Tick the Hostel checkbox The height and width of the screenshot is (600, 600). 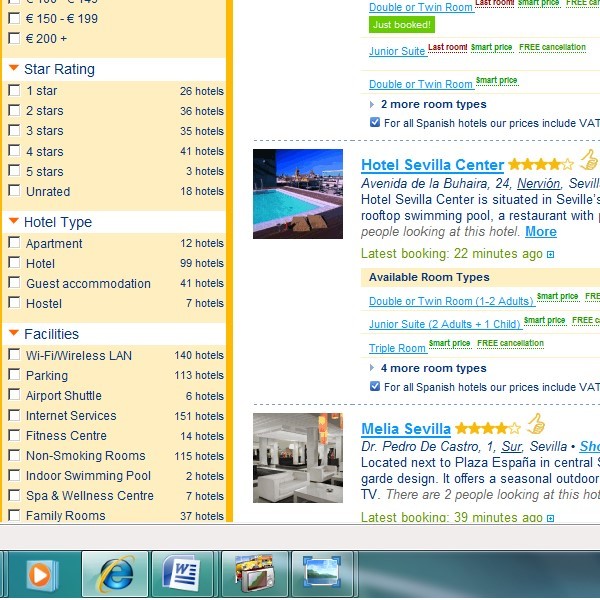pos(14,302)
